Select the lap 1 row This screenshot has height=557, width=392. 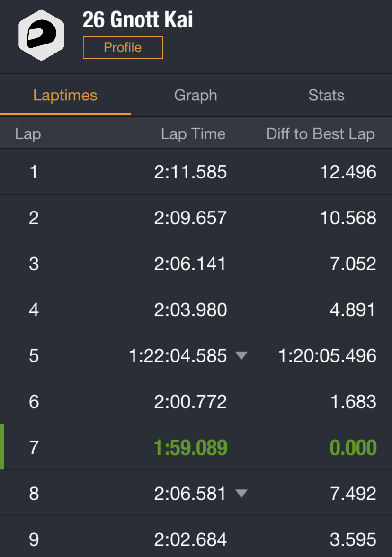pyautogui.click(x=196, y=172)
